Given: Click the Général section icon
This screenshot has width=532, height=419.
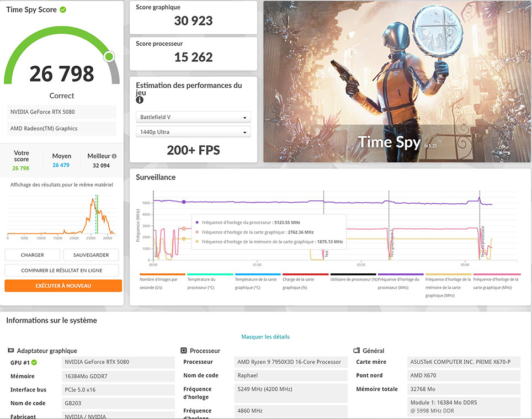Looking at the screenshot, I should click(x=357, y=351).
